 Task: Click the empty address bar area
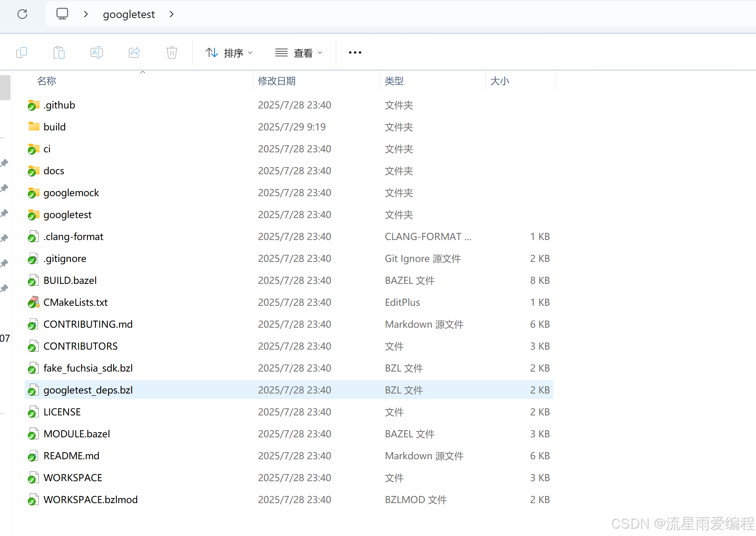point(466,14)
